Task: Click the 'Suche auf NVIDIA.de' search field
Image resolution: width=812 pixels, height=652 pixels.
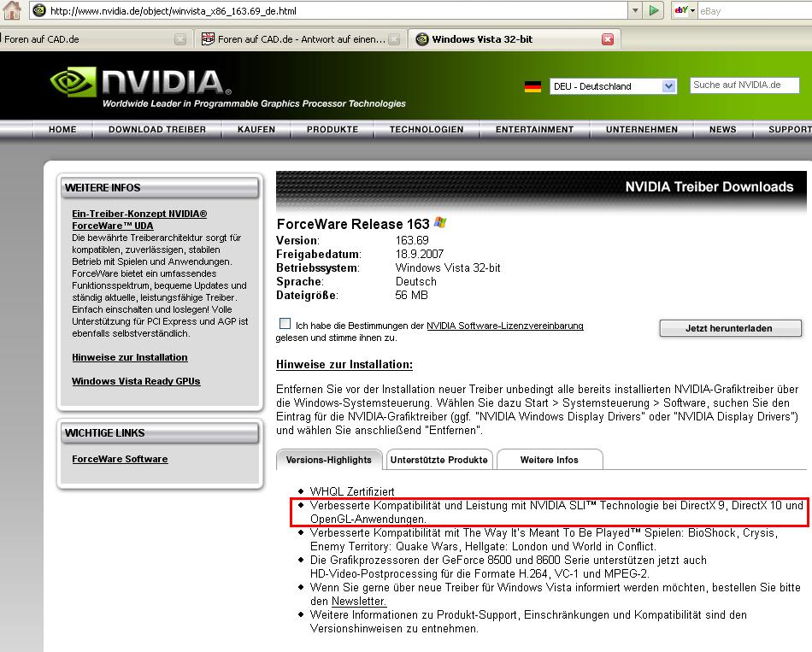Action: (x=744, y=85)
